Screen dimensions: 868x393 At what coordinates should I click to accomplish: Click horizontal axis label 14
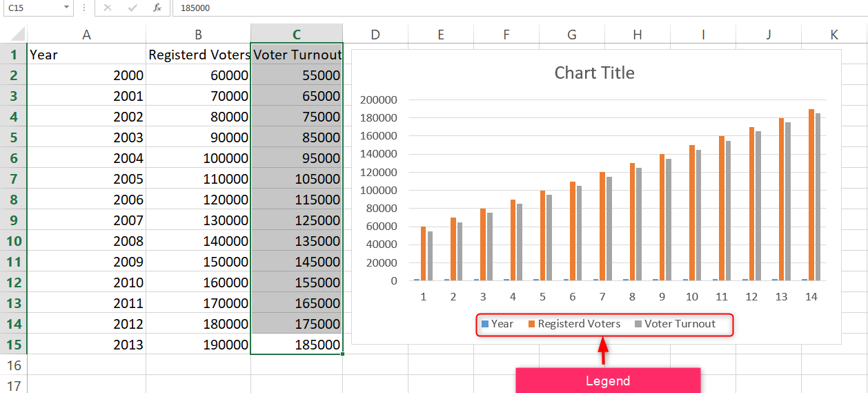(811, 296)
